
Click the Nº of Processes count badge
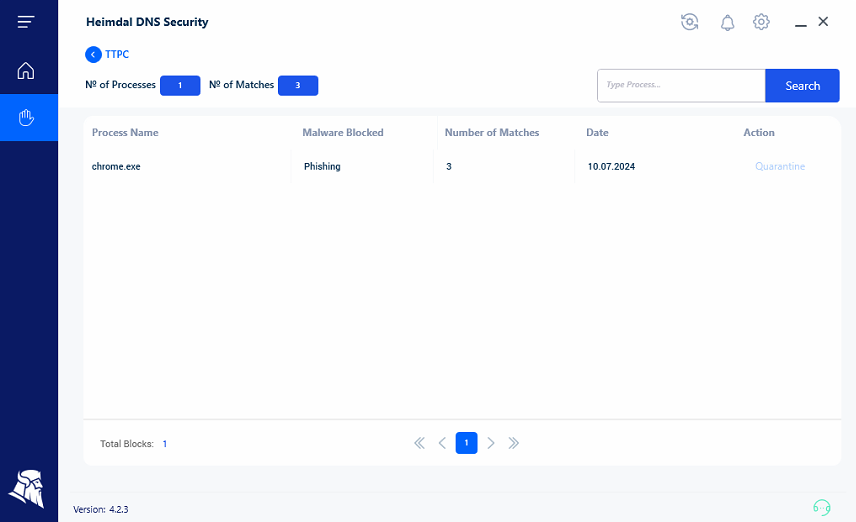(x=180, y=85)
